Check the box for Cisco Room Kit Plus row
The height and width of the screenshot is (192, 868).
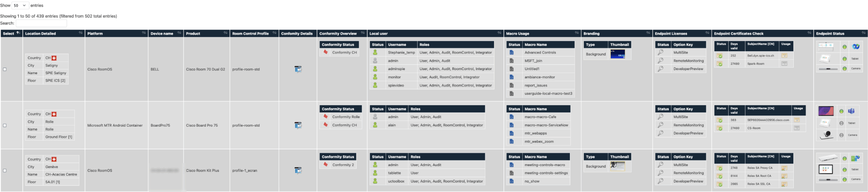click(x=5, y=170)
